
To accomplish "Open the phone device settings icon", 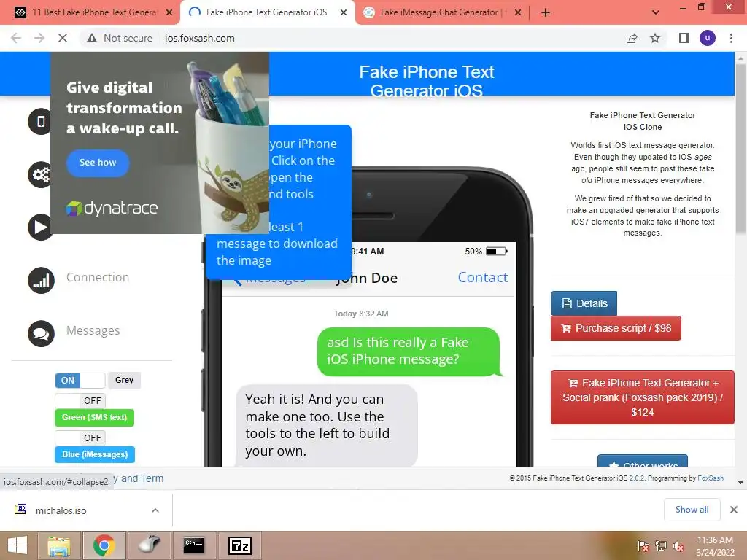I will click(41, 122).
